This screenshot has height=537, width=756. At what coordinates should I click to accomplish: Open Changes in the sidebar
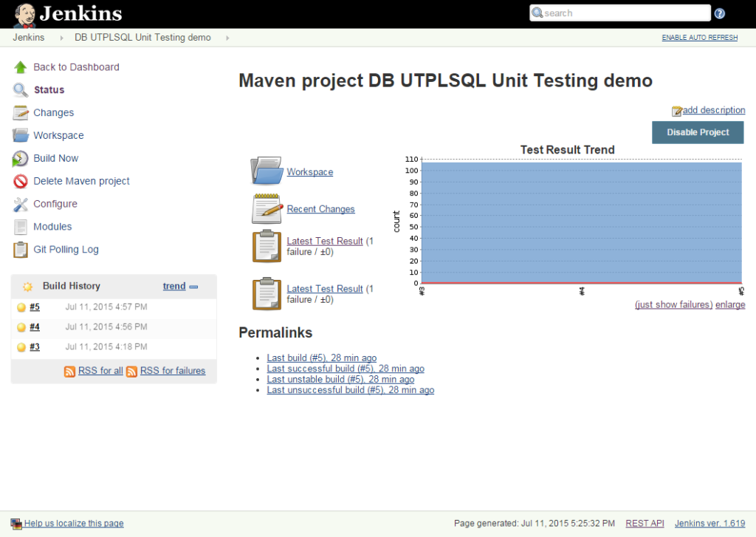(53, 112)
